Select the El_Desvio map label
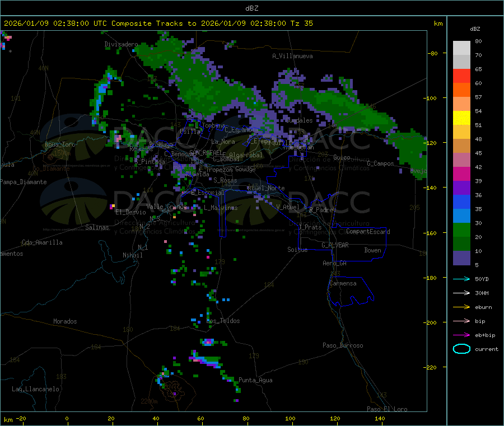This screenshot has height=426, width=504. [130, 212]
